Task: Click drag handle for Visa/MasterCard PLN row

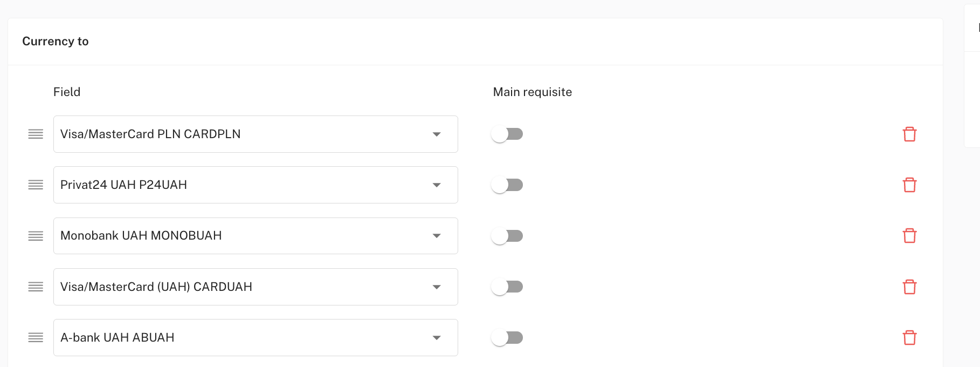Action: (x=36, y=134)
